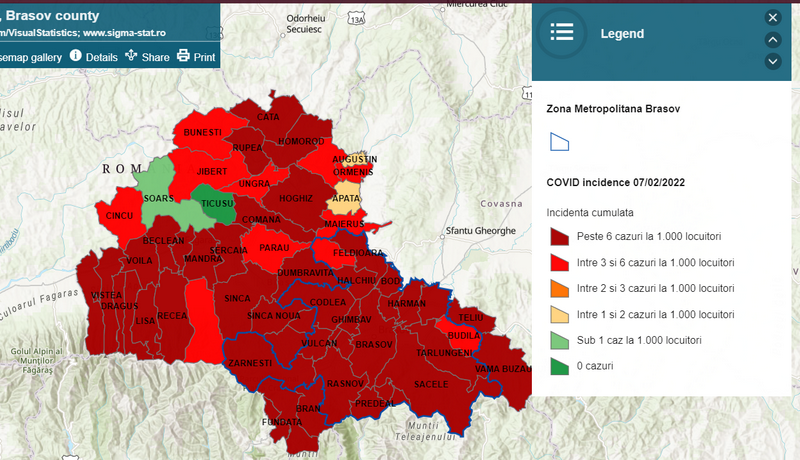Close the Legend panel
Image resolution: width=800 pixels, height=460 pixels.
772,17
